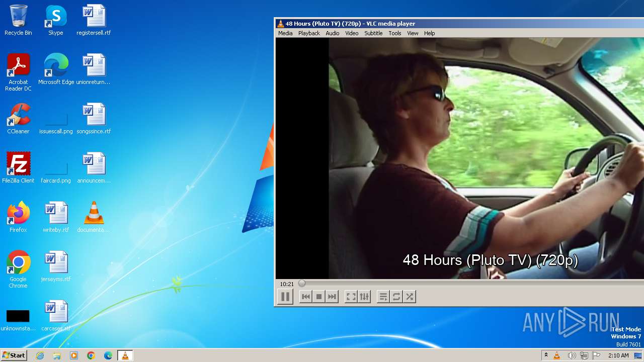Open the Subtitle menu

[x=373, y=33]
